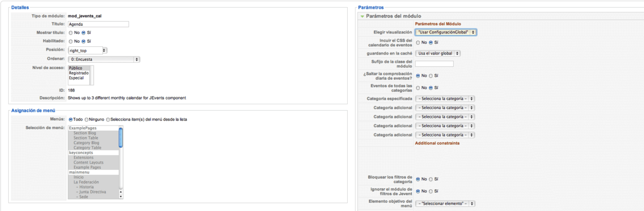Open Elemento objetivo del menú dropdown
644x211 pixels.
click(445, 203)
